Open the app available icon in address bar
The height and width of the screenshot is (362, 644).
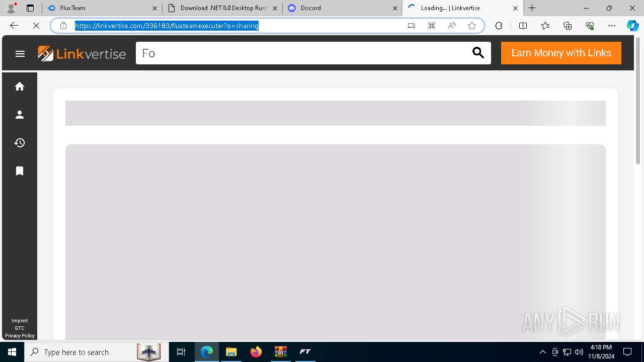[x=412, y=26]
